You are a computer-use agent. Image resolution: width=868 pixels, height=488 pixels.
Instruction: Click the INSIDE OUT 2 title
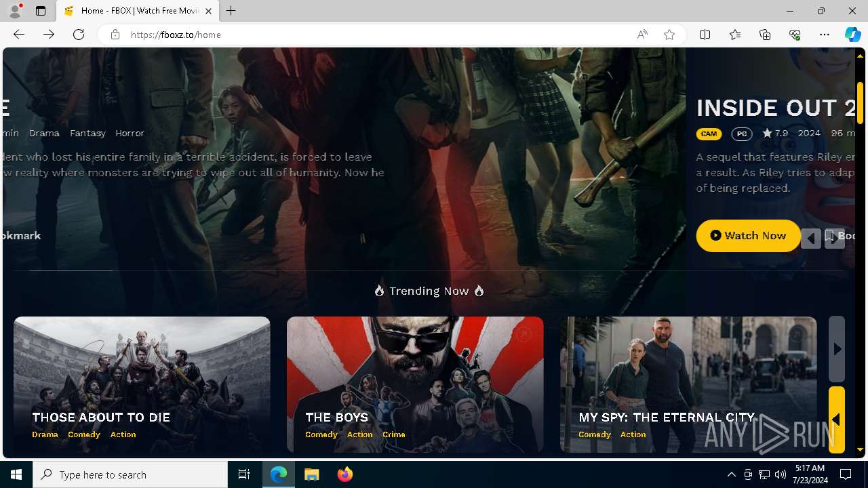tap(775, 108)
